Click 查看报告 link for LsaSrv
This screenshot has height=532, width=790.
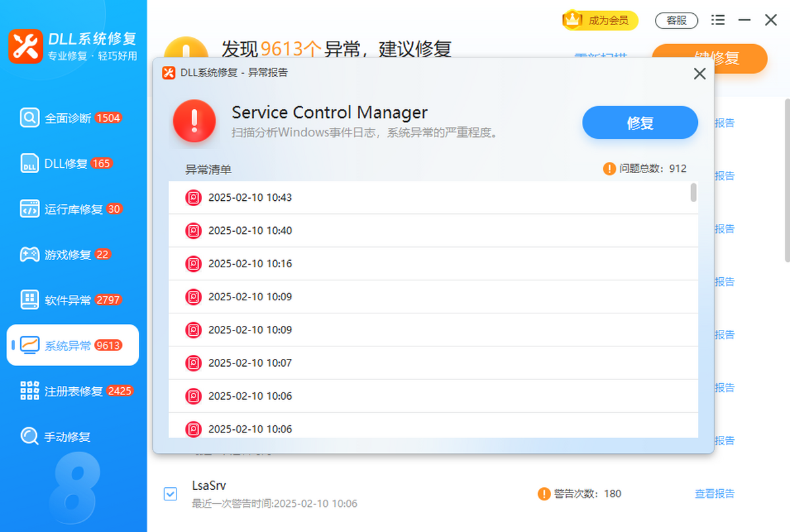pyautogui.click(x=715, y=494)
